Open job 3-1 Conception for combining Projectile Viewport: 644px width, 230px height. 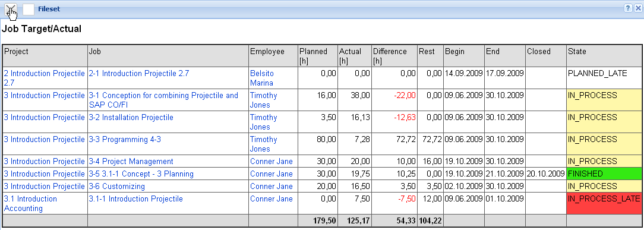[163, 100]
